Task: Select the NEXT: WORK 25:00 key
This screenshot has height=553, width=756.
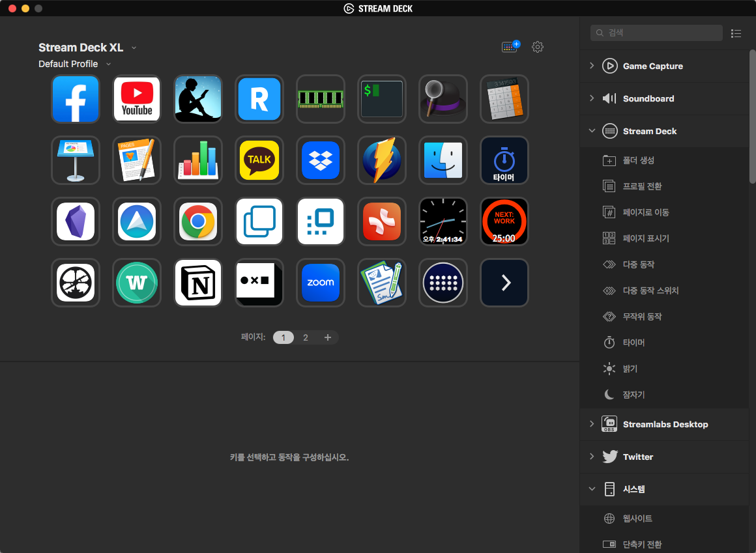Action: point(504,221)
